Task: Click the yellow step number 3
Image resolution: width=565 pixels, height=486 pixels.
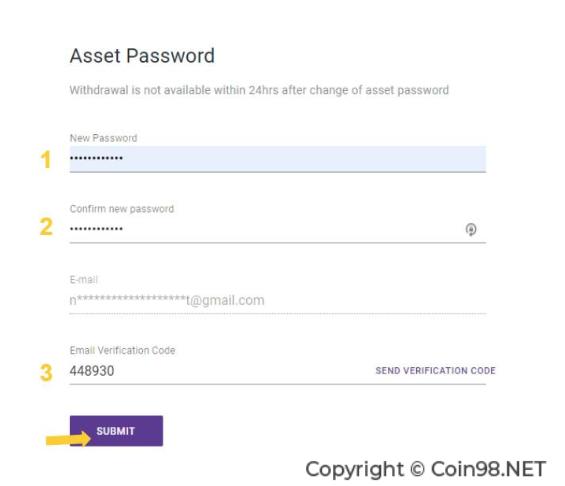Action: (x=46, y=373)
